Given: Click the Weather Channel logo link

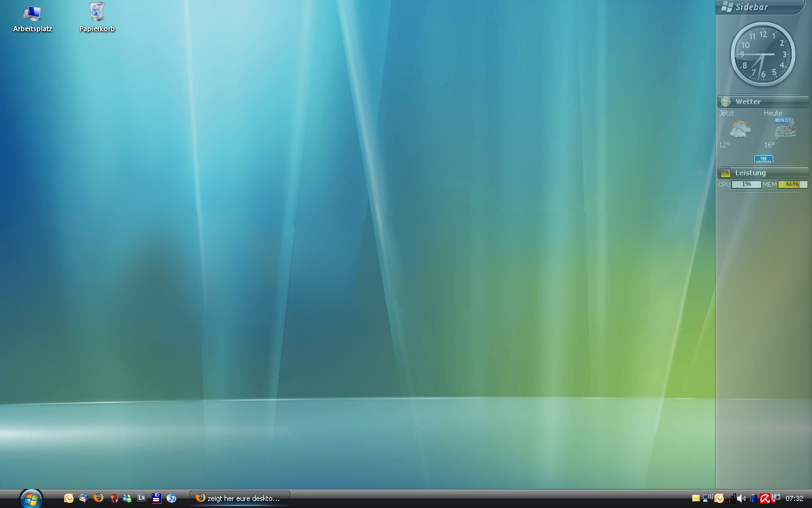Looking at the screenshot, I should (763, 159).
